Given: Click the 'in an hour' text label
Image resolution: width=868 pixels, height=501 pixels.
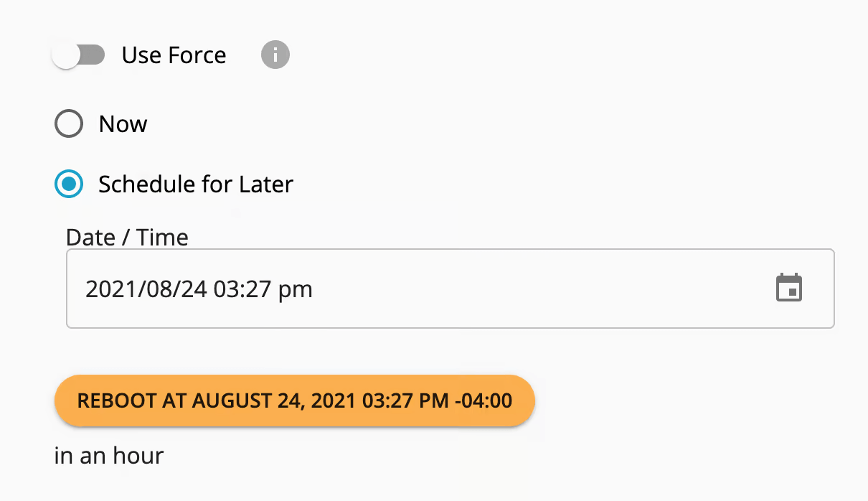Looking at the screenshot, I should click(108, 455).
